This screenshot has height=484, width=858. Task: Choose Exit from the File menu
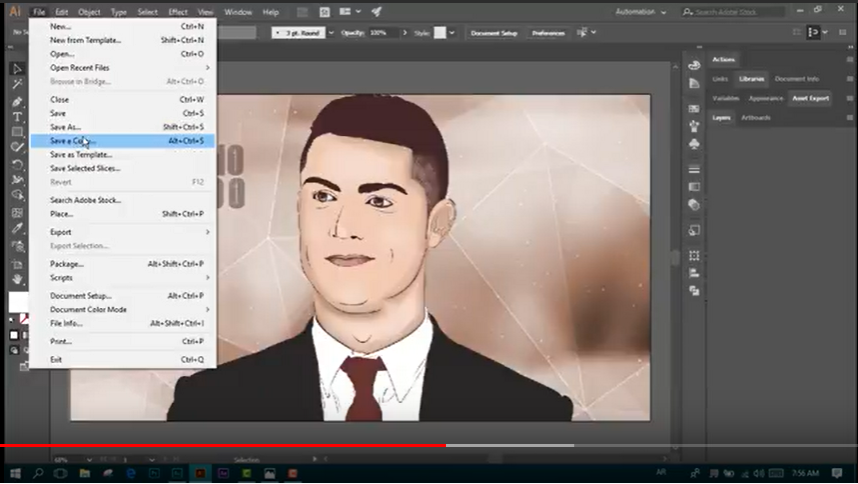click(x=123, y=359)
